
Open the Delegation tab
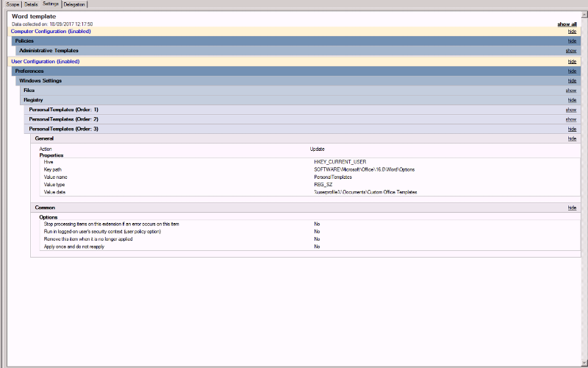tap(74, 4)
